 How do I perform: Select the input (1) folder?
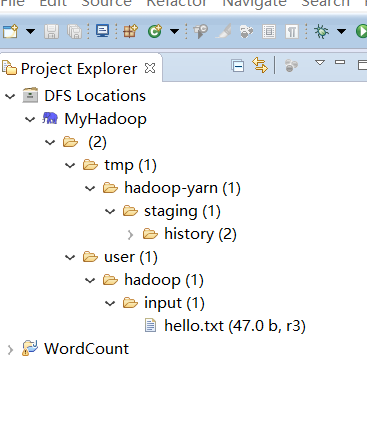(x=174, y=303)
